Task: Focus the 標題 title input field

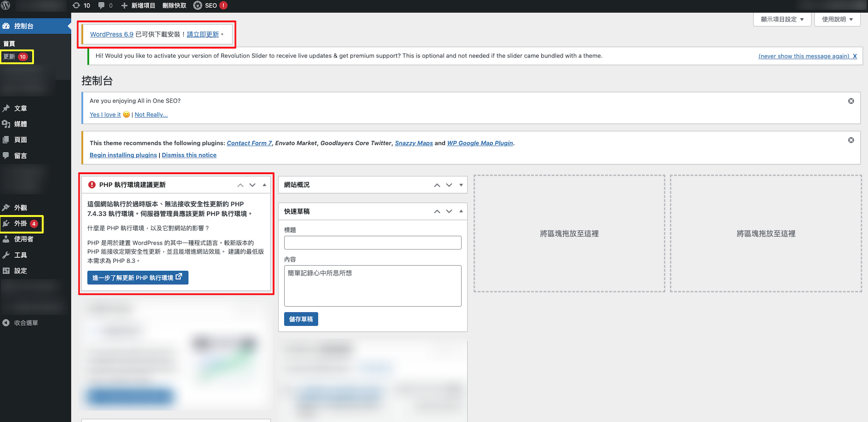Action: pos(373,243)
